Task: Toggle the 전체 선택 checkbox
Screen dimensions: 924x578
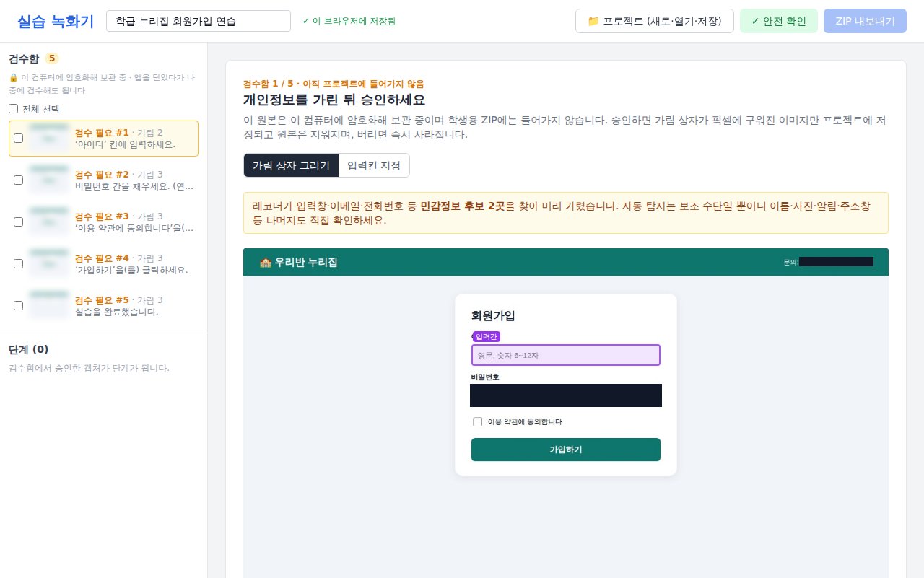Action: click(x=13, y=109)
